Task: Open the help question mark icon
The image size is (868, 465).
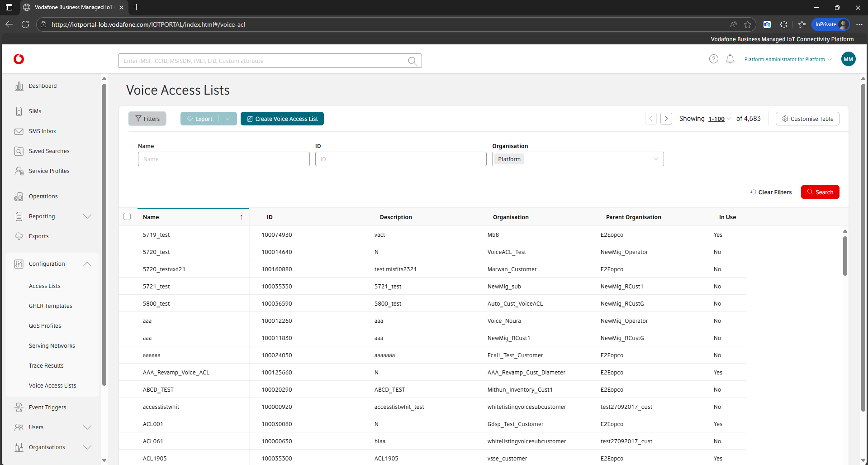Action: click(x=713, y=59)
